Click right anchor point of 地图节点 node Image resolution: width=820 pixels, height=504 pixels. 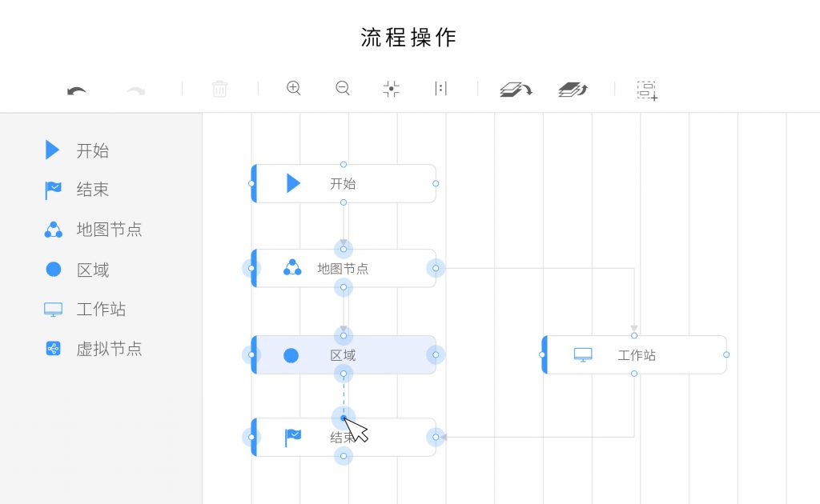click(x=436, y=269)
